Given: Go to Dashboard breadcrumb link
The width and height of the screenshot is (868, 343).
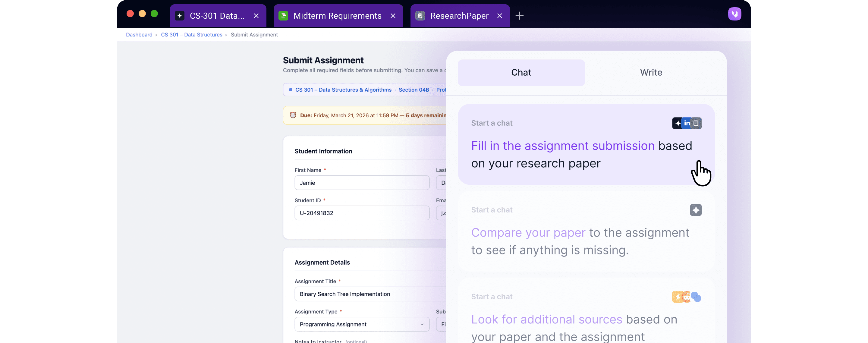Looking at the screenshot, I should pos(139,35).
